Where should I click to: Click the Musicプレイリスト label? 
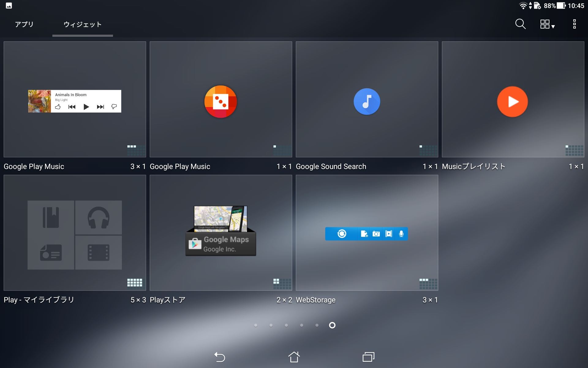click(x=473, y=167)
